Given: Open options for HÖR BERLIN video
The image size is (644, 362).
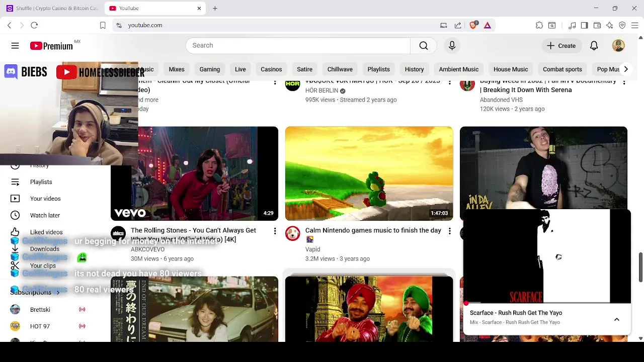Looking at the screenshot, I should tap(449, 82).
